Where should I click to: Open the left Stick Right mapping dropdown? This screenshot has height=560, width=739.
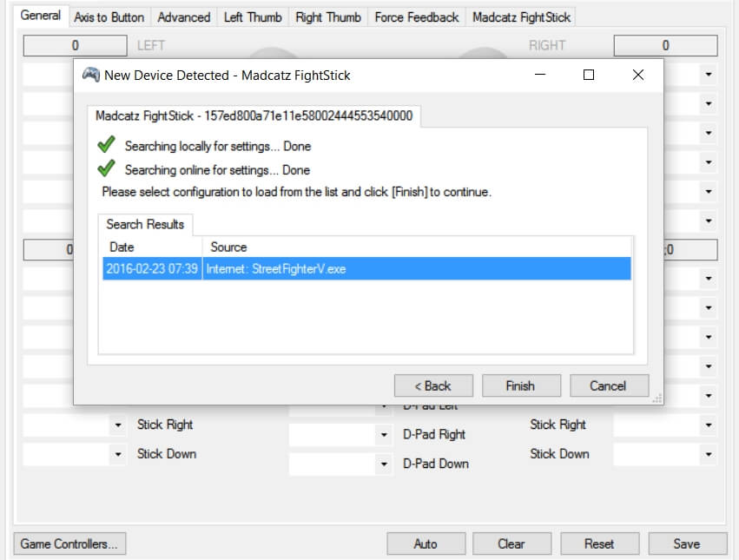[x=117, y=425]
